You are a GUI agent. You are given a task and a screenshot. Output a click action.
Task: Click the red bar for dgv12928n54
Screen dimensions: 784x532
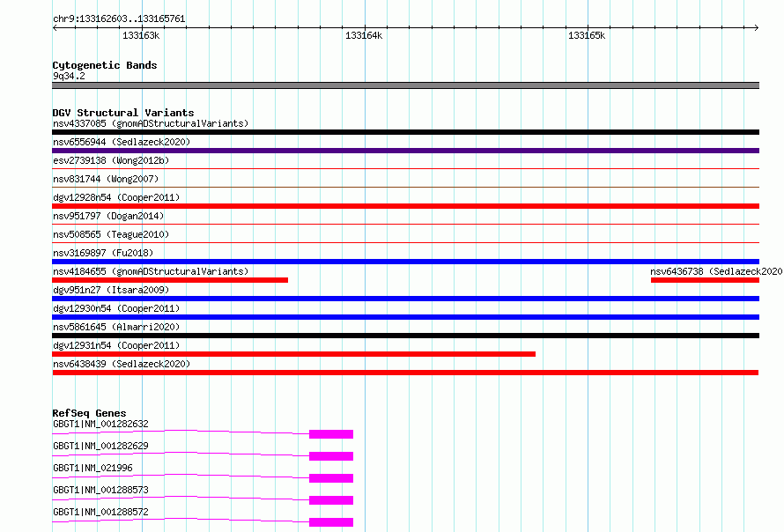pyautogui.click(x=405, y=206)
